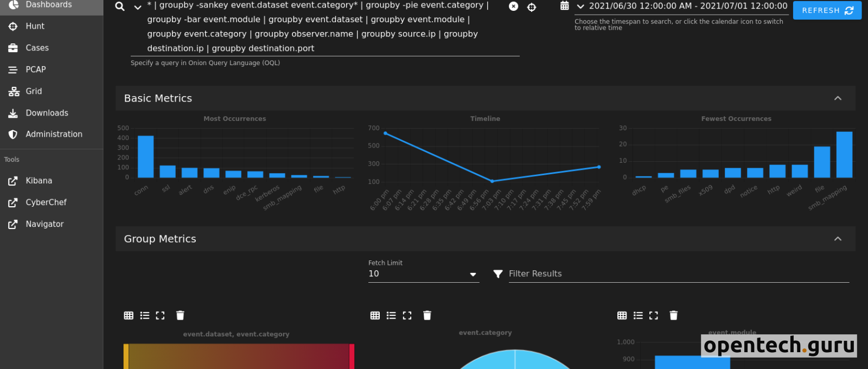This screenshot has height=369, width=868.
Task: Maximize the event.dataset sankey chart
Action: point(160,315)
